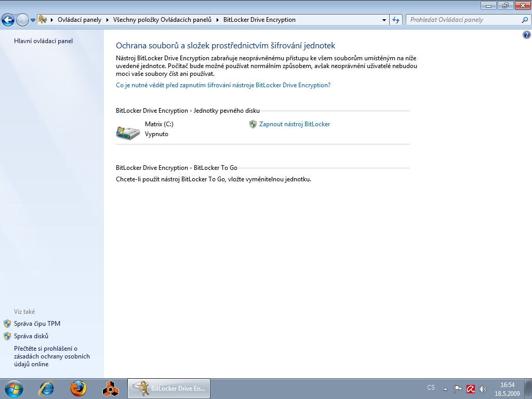Click the Forward navigation arrow button

pos(22,20)
